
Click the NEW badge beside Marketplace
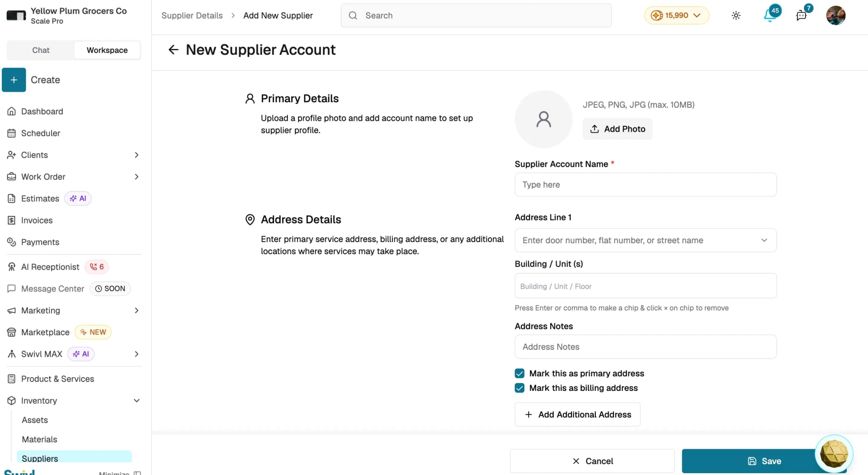(x=93, y=332)
